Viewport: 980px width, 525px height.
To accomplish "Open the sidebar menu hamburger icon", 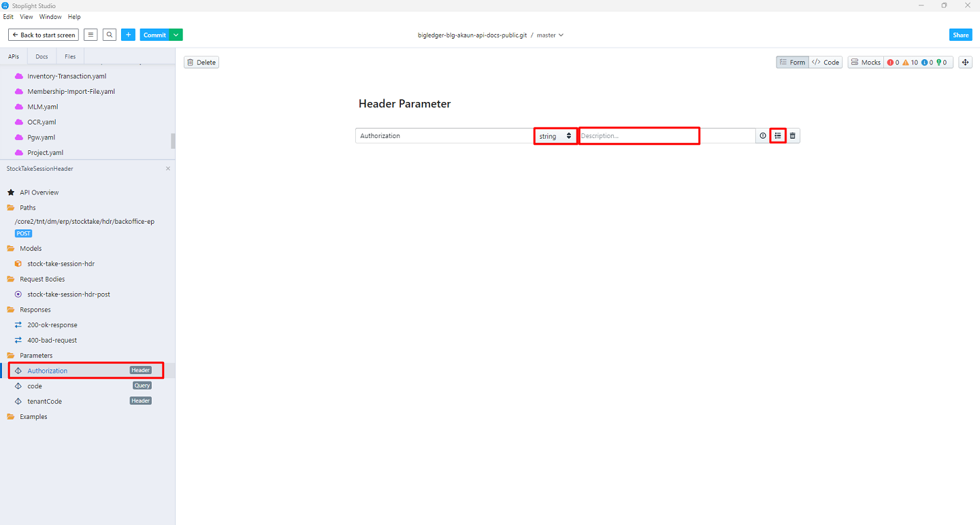I will 91,35.
